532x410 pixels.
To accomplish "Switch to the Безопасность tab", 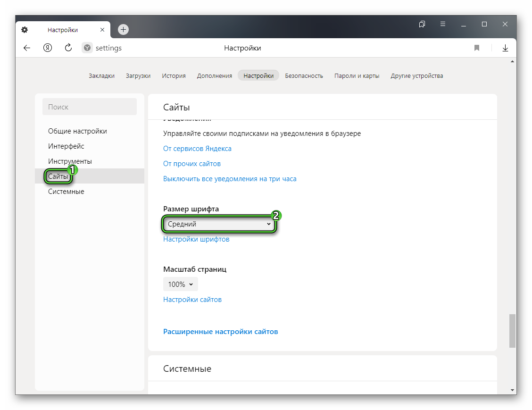I will (x=304, y=75).
